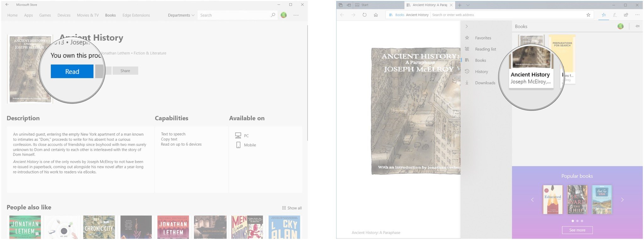Screen dimensions: 644x240
Task: Click Edge tabs set aside icon
Action: (x=341, y=5)
